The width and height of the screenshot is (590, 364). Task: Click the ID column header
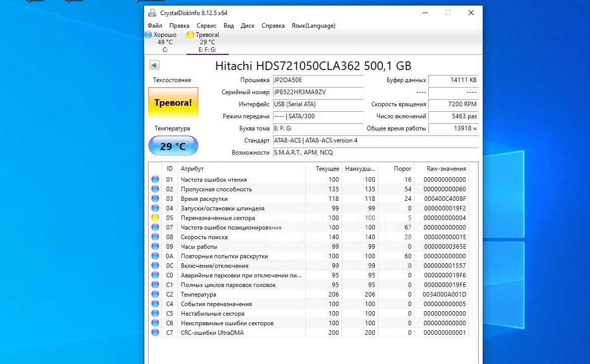click(x=169, y=169)
